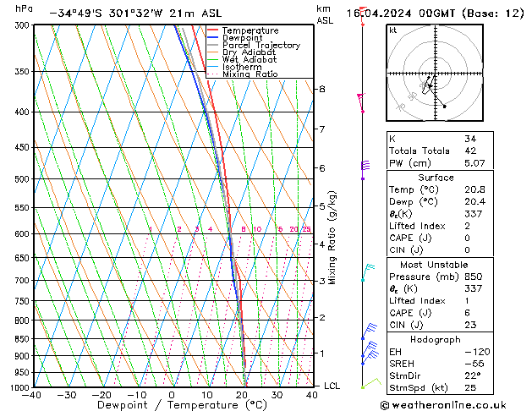Click the 'km ASL' axis unit label
This screenshot has width=532, height=411.
pos(325,14)
